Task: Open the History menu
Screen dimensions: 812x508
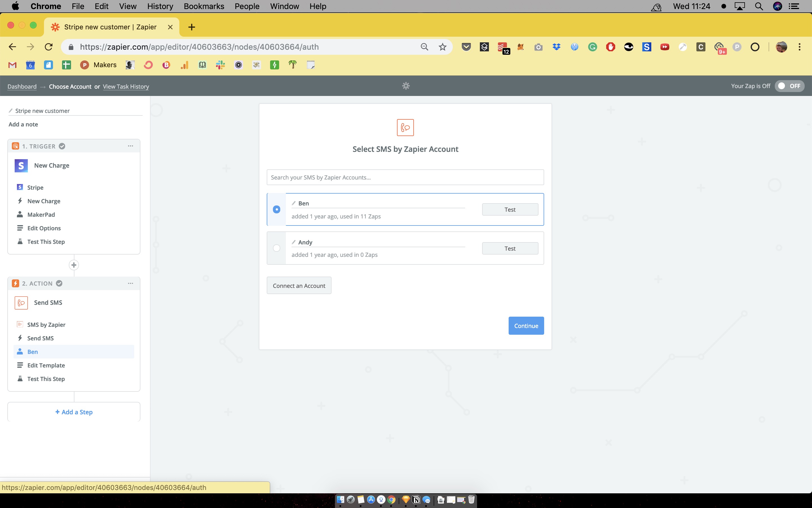Action: pos(160,6)
